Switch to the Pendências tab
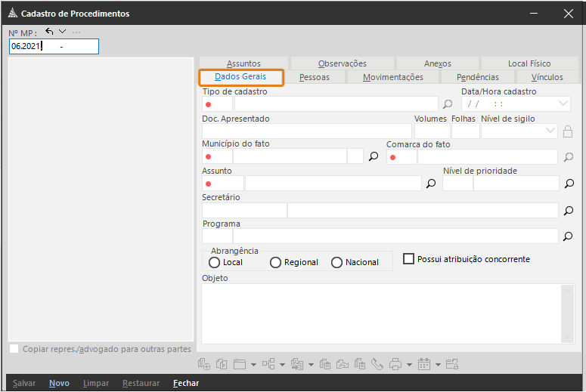The height and width of the screenshot is (392, 586). click(x=478, y=77)
